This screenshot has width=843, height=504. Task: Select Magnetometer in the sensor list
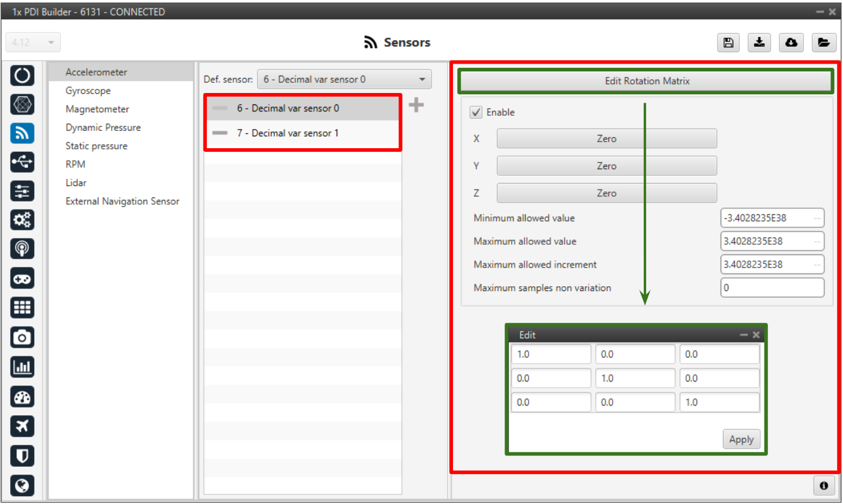pos(97,109)
